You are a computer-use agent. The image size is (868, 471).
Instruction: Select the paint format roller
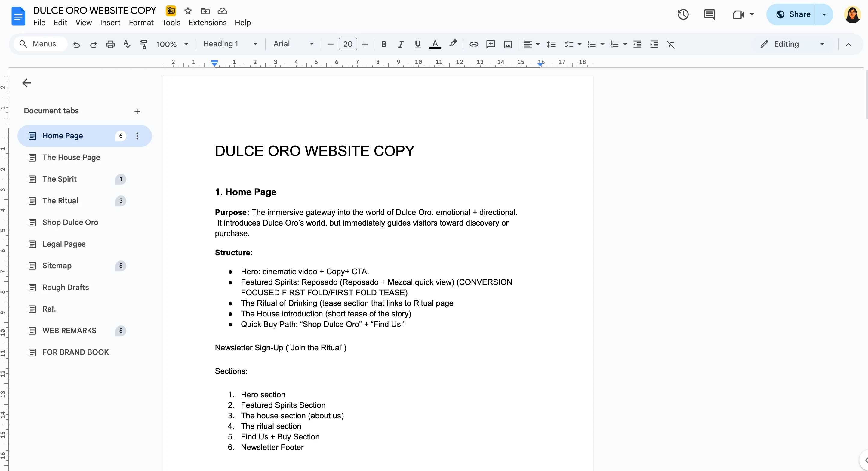click(x=143, y=44)
